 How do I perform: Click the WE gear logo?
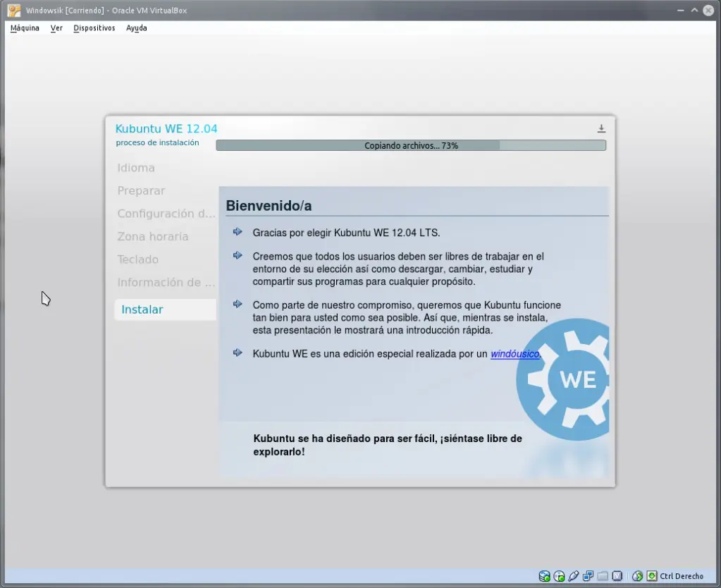point(563,379)
